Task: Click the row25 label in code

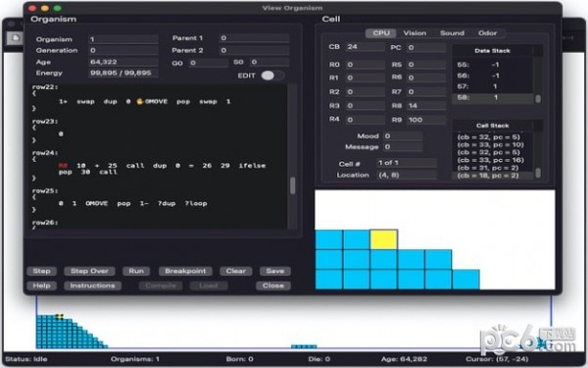Action: pos(45,190)
